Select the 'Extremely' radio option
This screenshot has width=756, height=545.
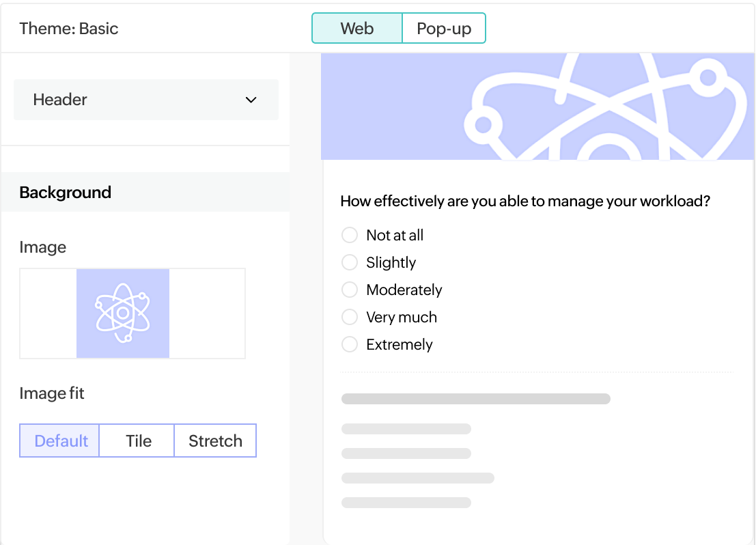click(x=350, y=345)
